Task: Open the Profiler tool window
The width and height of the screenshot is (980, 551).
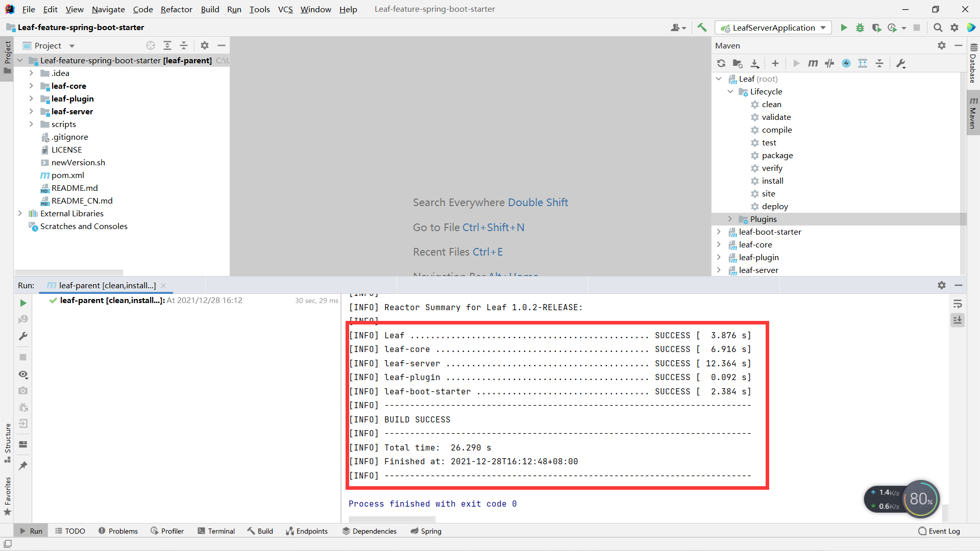Action: point(167,531)
